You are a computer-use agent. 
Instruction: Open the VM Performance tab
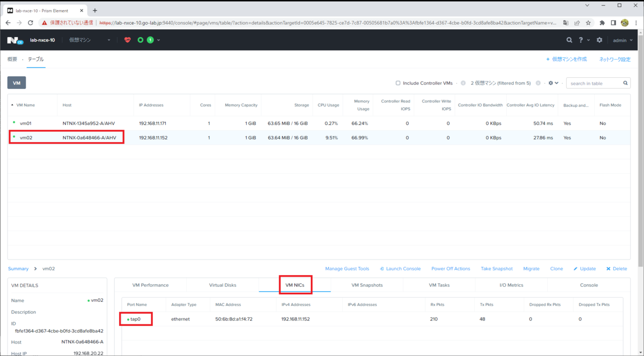click(150, 285)
